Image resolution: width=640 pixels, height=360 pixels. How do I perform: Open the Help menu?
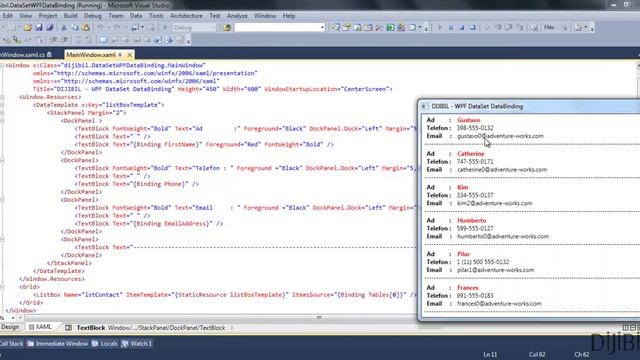pos(289,16)
